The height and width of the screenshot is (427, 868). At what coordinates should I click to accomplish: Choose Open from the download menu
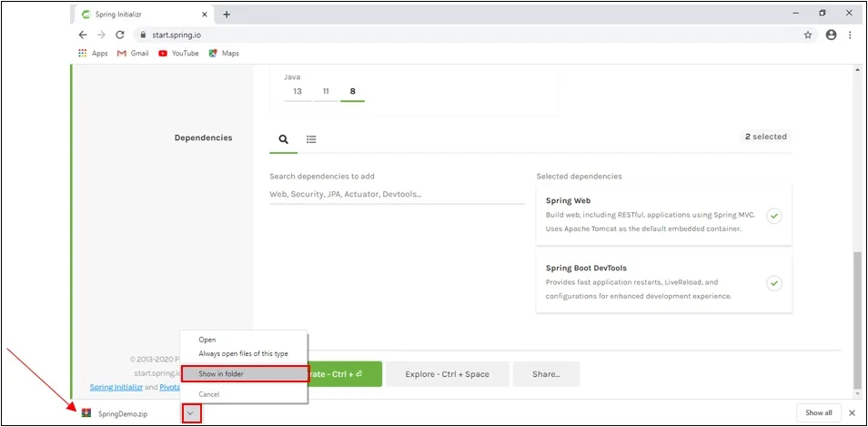[x=244, y=340]
